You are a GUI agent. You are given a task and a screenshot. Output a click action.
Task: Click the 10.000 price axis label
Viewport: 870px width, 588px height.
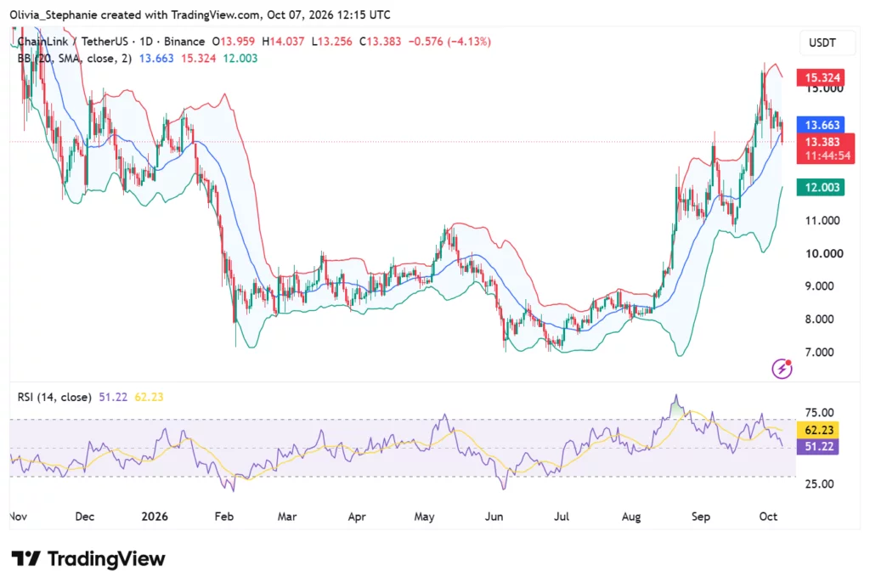pyautogui.click(x=824, y=253)
